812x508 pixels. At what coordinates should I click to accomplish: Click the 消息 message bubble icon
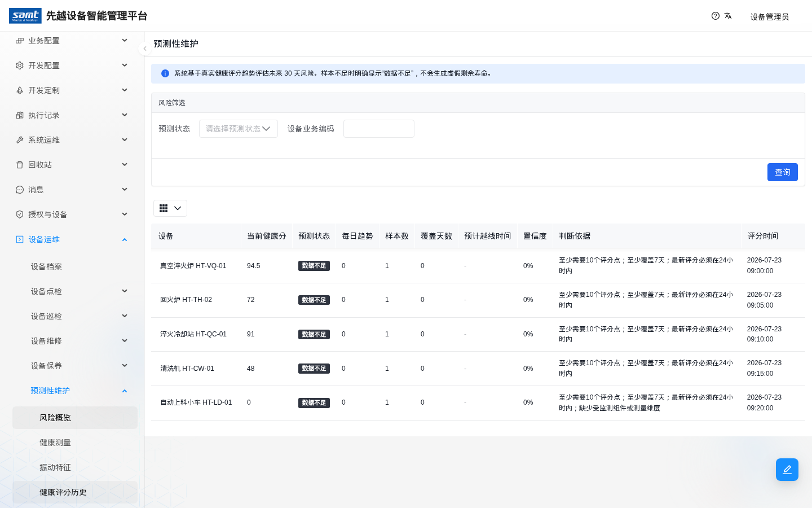(20, 190)
